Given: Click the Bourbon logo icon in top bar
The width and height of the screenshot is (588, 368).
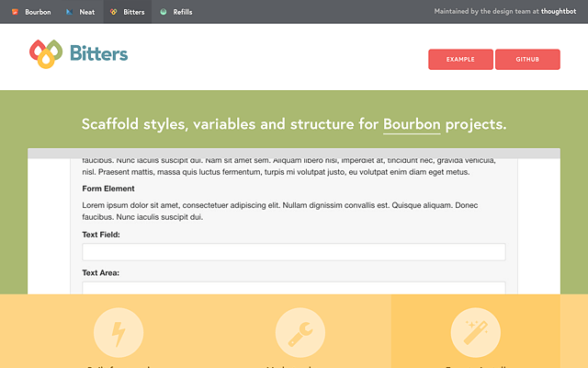Looking at the screenshot, I should (x=15, y=12).
